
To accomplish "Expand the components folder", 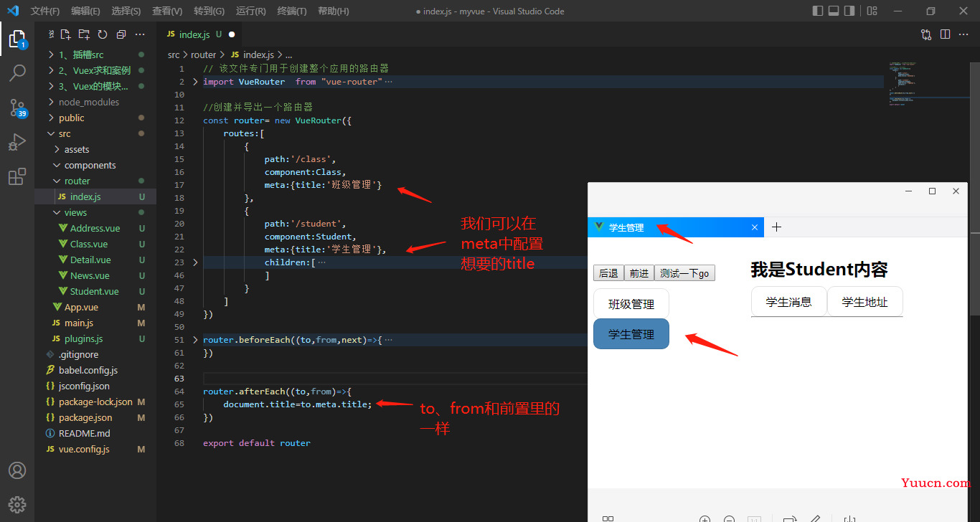I will [x=95, y=165].
